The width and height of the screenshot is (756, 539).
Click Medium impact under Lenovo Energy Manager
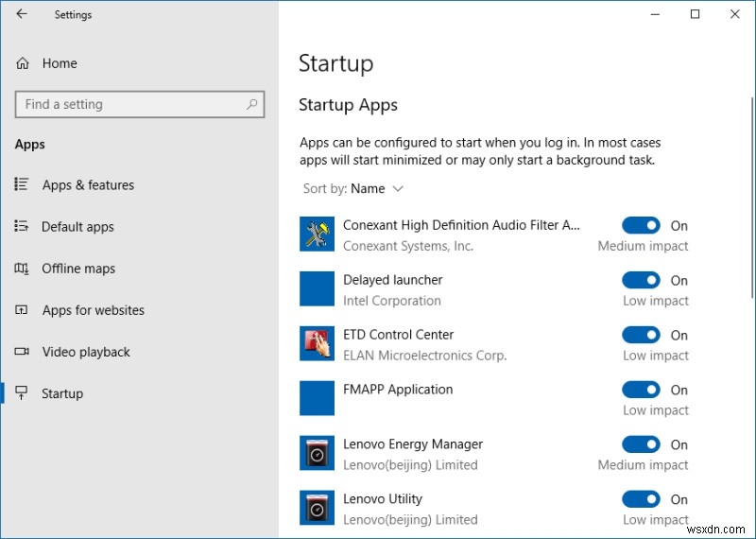(643, 465)
